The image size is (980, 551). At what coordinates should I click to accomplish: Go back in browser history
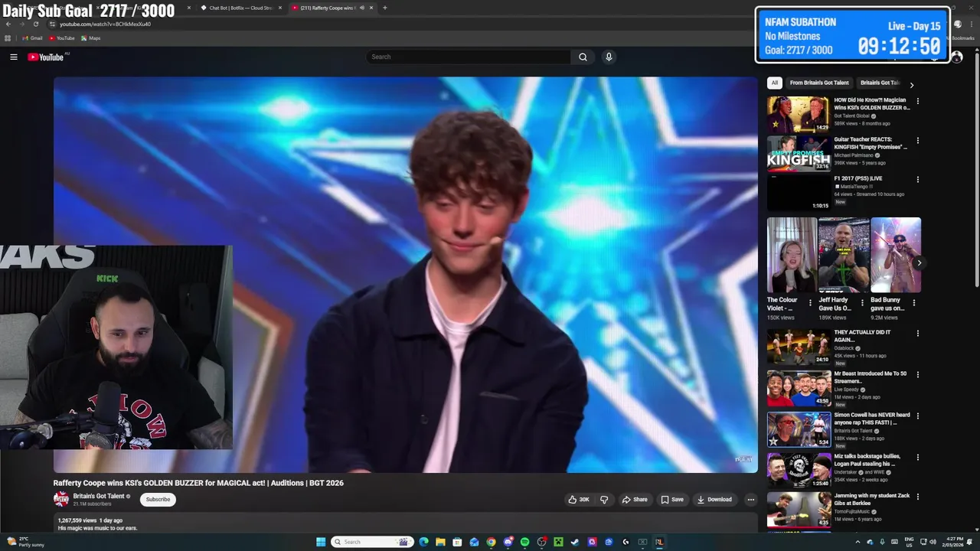click(8, 24)
